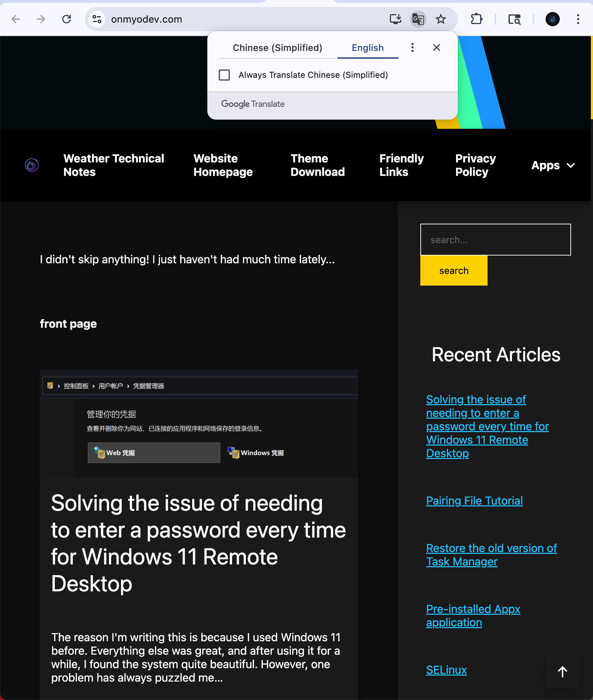Image resolution: width=593 pixels, height=700 pixels.
Task: Open translate popup more options menu
Action: tap(412, 48)
